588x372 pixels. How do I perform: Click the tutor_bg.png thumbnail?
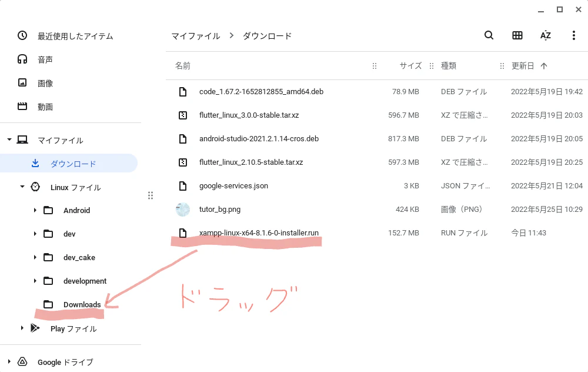click(x=183, y=210)
